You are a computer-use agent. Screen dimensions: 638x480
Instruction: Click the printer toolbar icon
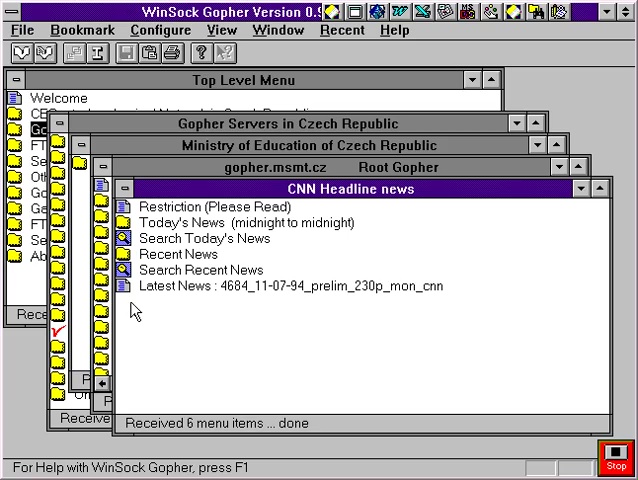click(173, 53)
